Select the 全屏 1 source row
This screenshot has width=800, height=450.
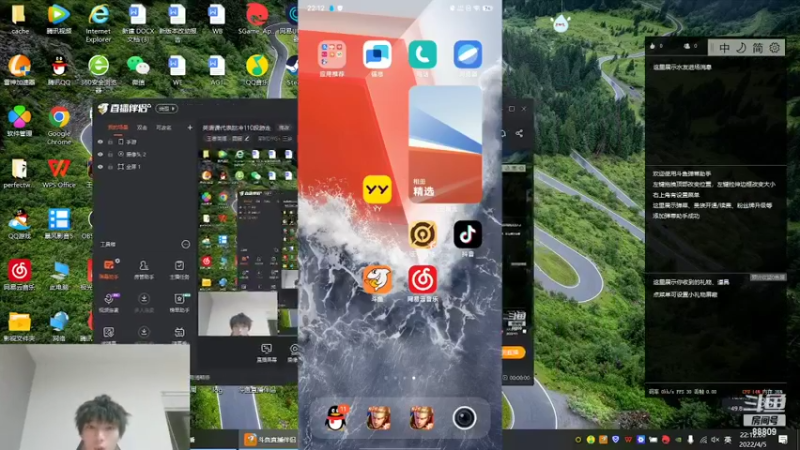(x=145, y=167)
